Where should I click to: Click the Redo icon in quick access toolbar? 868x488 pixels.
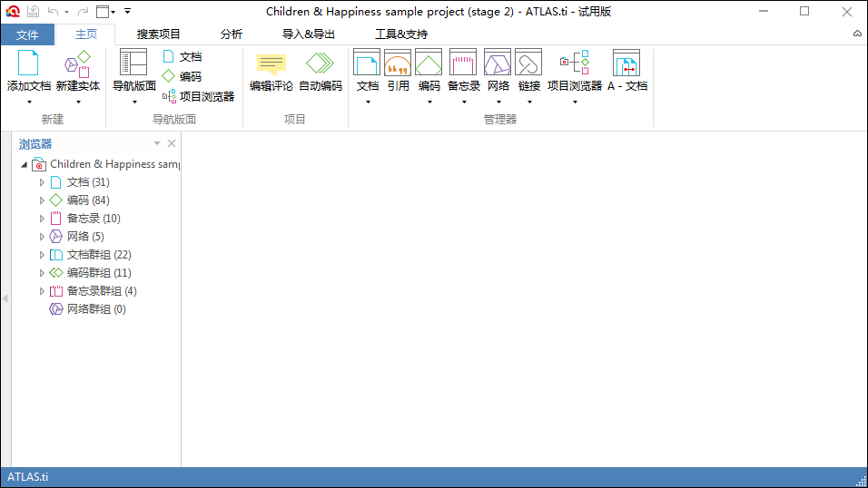pos(83,11)
